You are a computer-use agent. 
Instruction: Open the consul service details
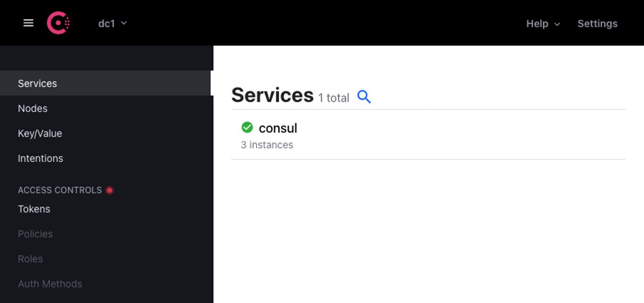pos(278,128)
